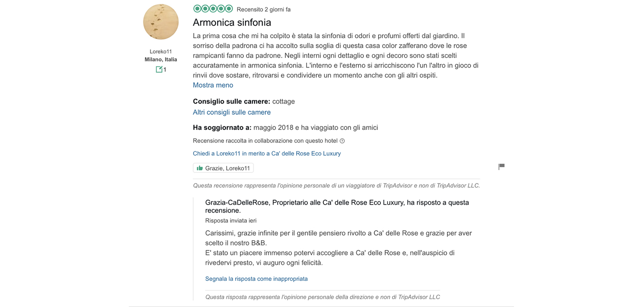Click the reviewer location Milano, Italia
This screenshot has width=644, height=307.
click(161, 60)
